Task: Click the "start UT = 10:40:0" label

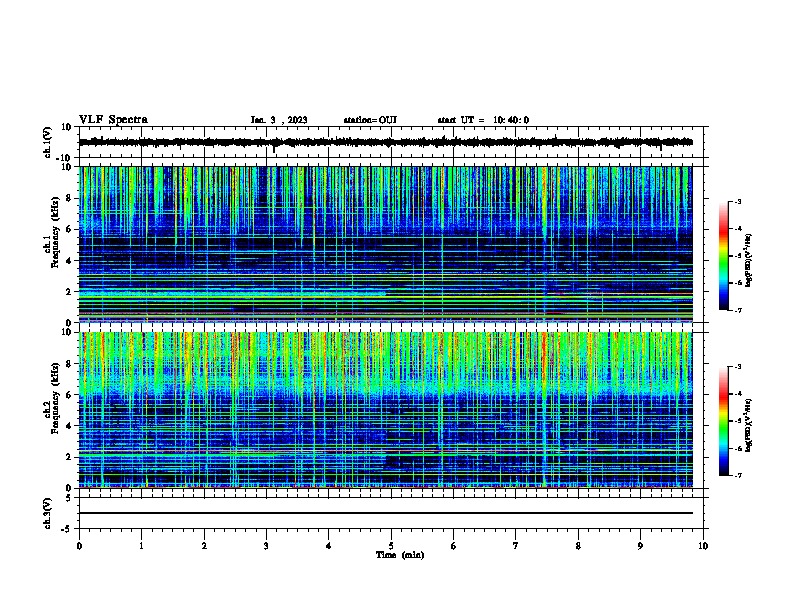Action: [483, 120]
